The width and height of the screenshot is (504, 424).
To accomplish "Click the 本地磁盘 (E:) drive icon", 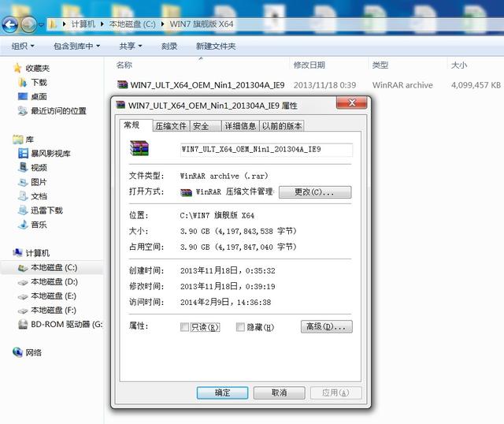I will point(23,296).
